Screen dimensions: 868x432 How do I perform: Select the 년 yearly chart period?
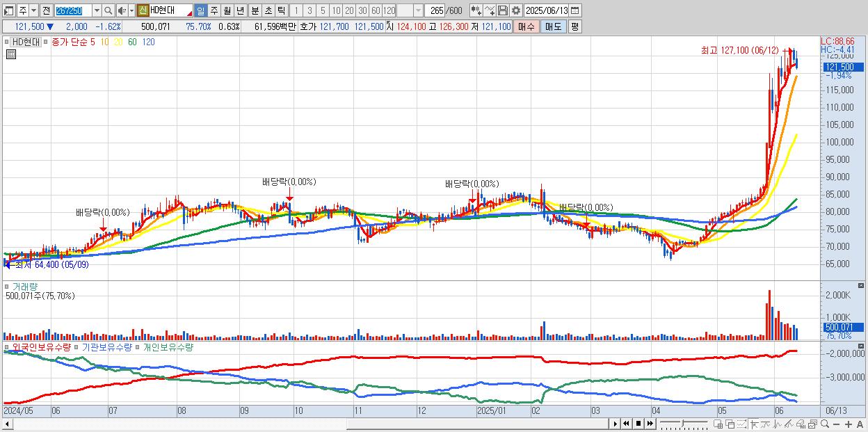pos(240,10)
